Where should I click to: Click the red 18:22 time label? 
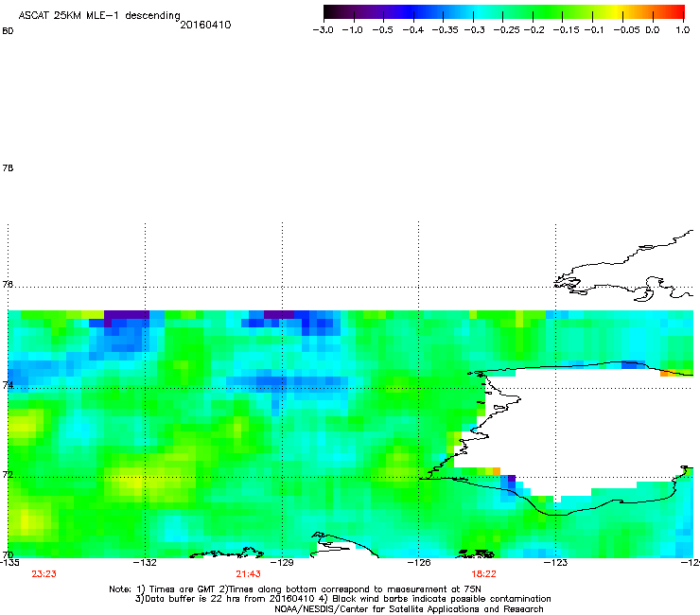pyautogui.click(x=483, y=574)
